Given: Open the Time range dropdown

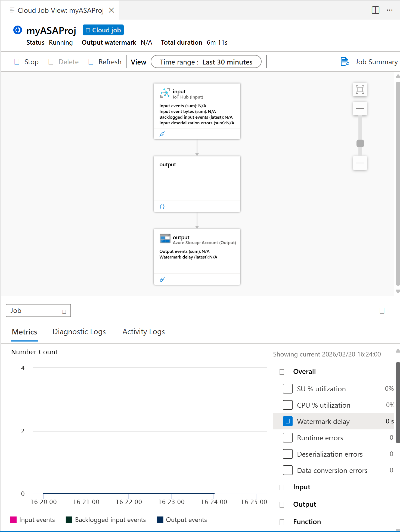Looking at the screenshot, I should pos(206,62).
